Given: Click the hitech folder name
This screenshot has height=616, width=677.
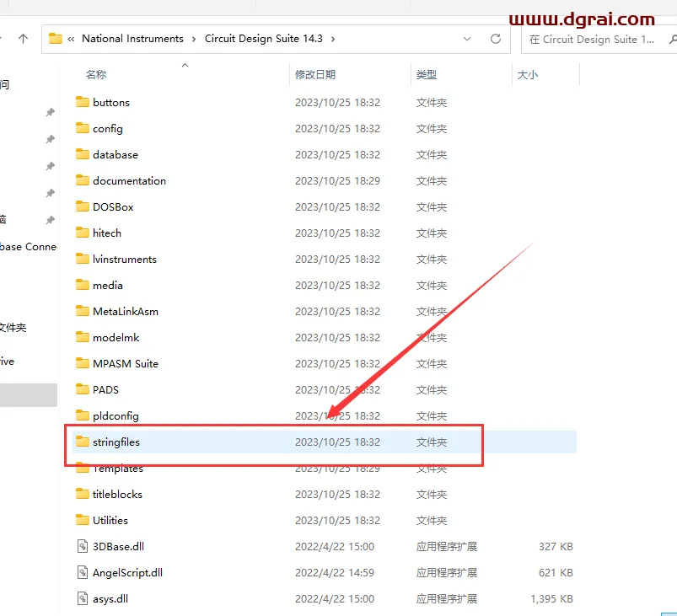Looking at the screenshot, I should [x=106, y=233].
